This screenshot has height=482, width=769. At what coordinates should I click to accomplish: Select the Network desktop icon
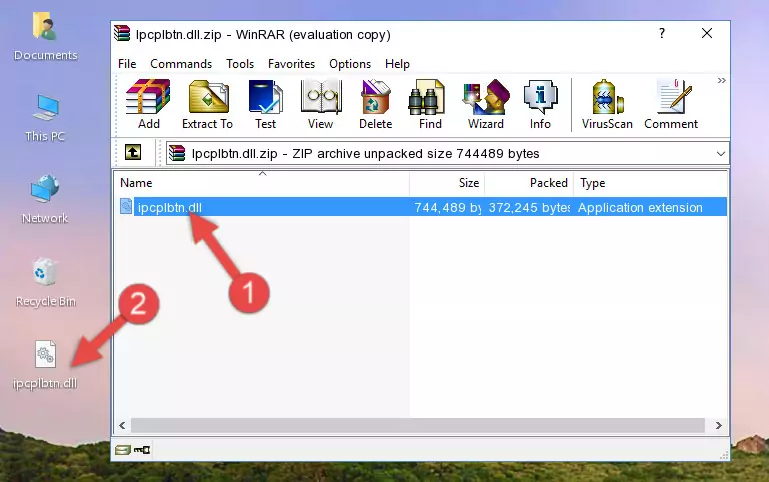coord(45,199)
